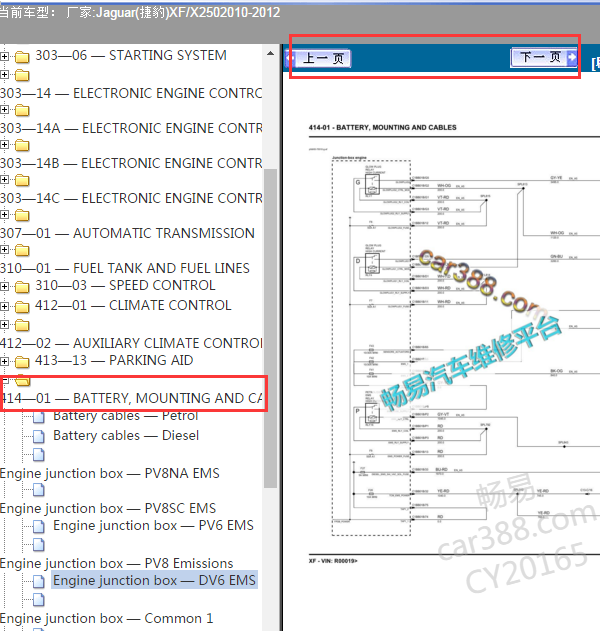Collapse the 414—01 BATTERY MOUNTING node

[4, 379]
